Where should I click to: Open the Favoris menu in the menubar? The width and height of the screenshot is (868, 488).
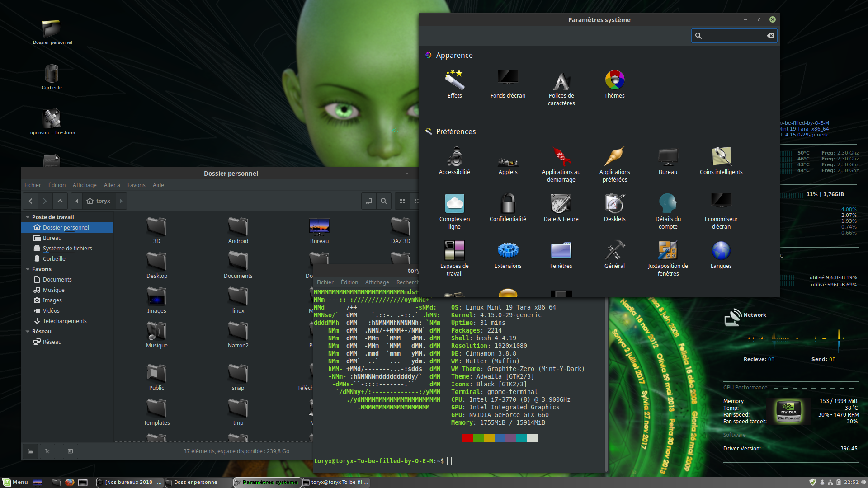[136, 185]
